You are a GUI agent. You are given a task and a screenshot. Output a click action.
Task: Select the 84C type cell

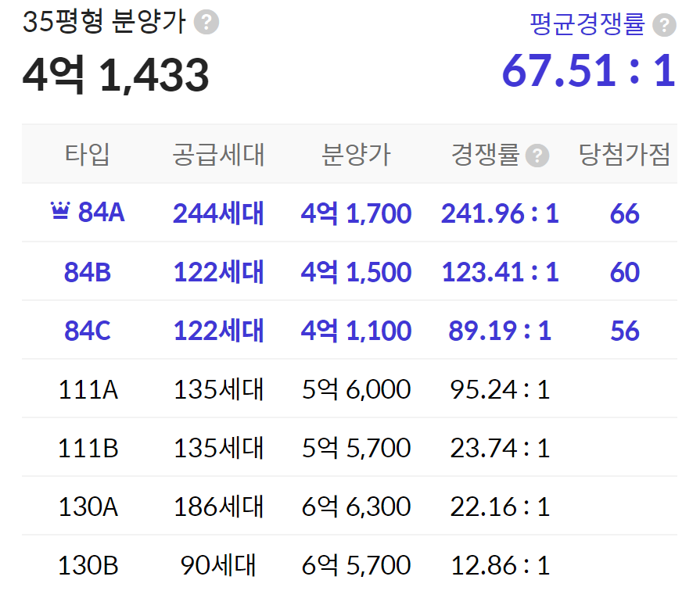(x=88, y=331)
